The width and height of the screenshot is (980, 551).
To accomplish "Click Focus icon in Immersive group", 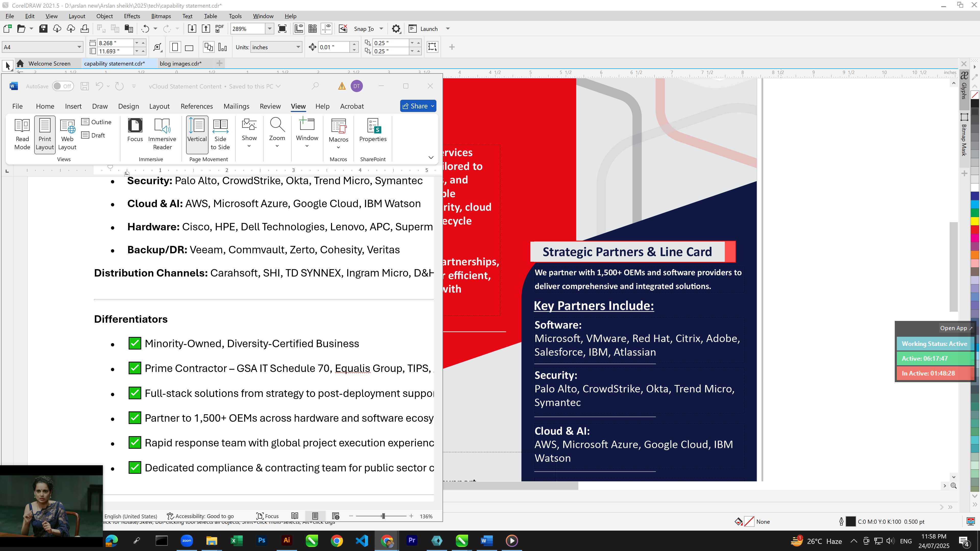I will 135,130.
